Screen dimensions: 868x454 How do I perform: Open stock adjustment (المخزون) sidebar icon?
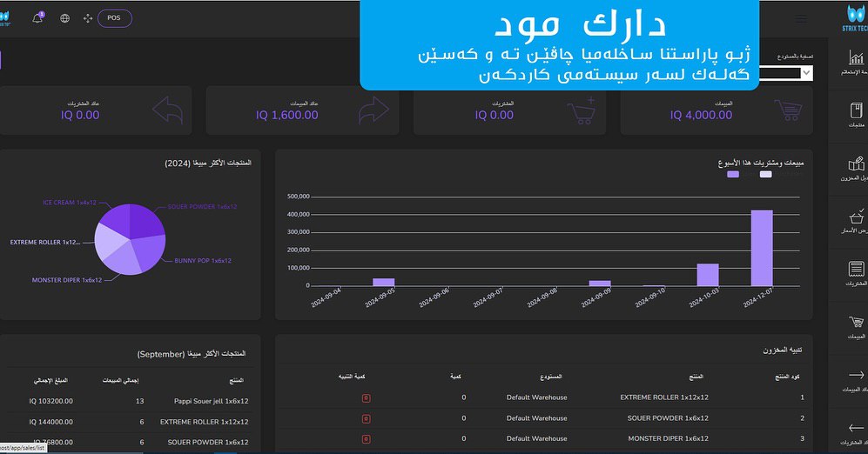[x=856, y=164]
